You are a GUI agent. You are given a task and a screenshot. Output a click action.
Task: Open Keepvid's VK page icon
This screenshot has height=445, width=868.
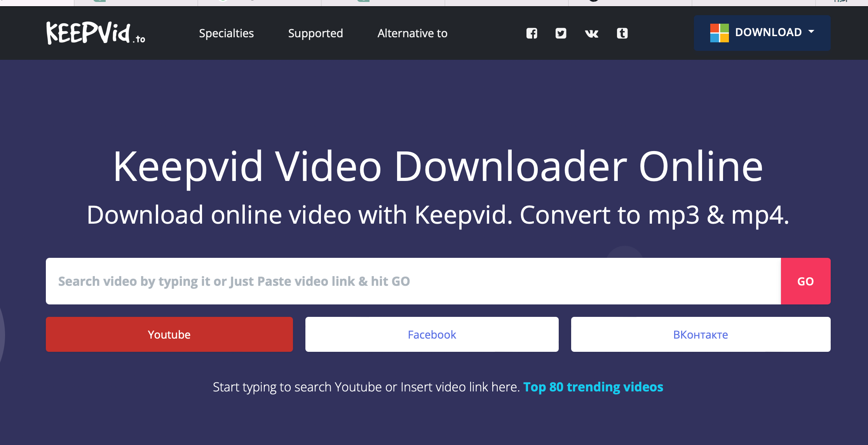(x=591, y=34)
